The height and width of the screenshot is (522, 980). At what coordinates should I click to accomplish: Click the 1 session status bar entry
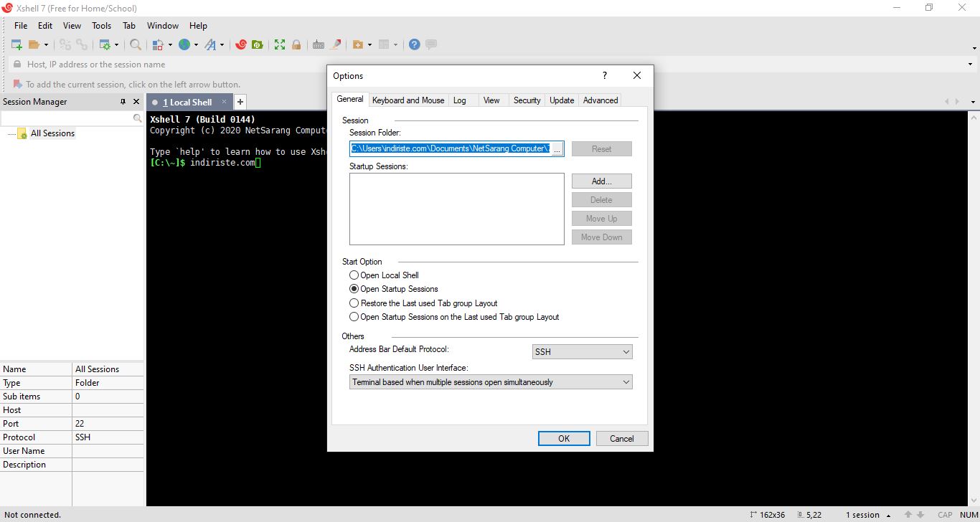pos(862,515)
